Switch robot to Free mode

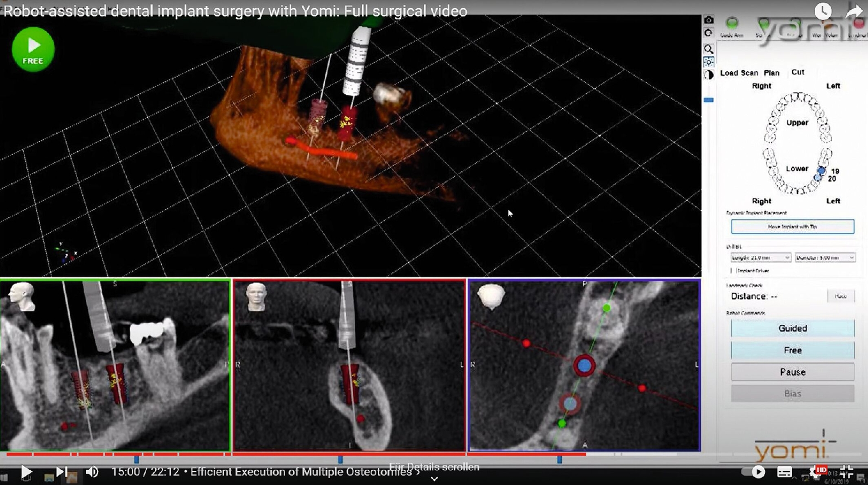[793, 350]
